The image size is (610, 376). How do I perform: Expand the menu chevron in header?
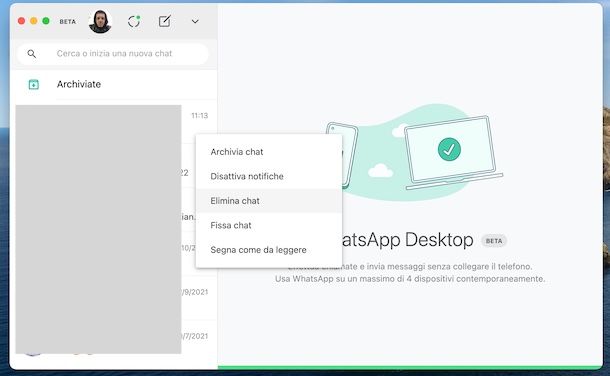(x=195, y=21)
